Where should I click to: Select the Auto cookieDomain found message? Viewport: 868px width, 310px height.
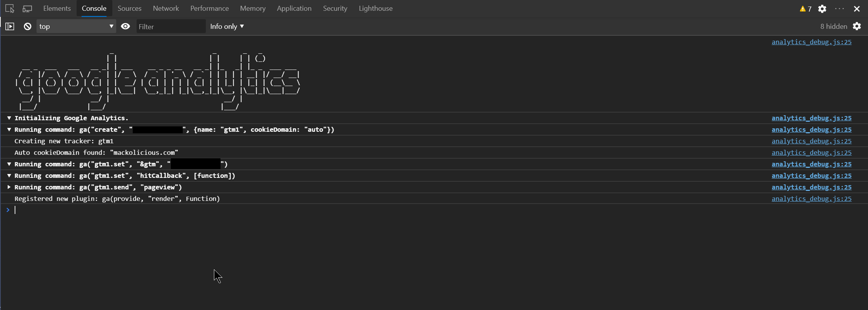(x=96, y=153)
